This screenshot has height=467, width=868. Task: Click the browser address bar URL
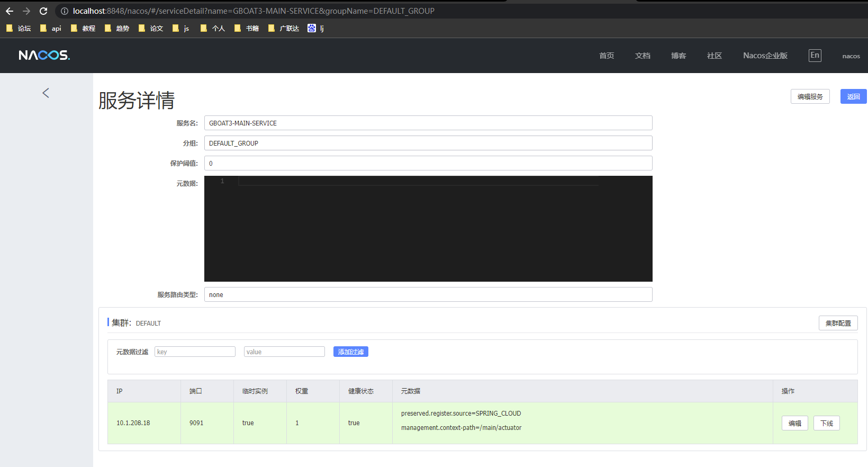click(x=254, y=11)
